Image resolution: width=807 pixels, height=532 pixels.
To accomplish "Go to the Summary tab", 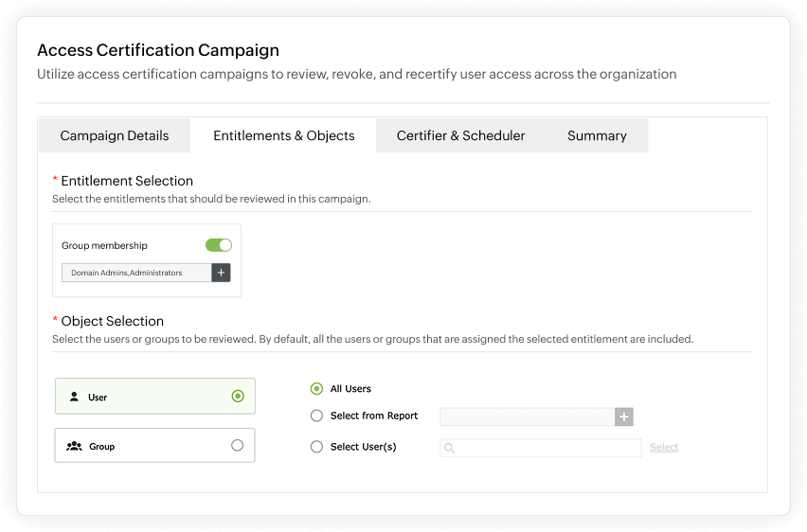I will click(x=597, y=135).
